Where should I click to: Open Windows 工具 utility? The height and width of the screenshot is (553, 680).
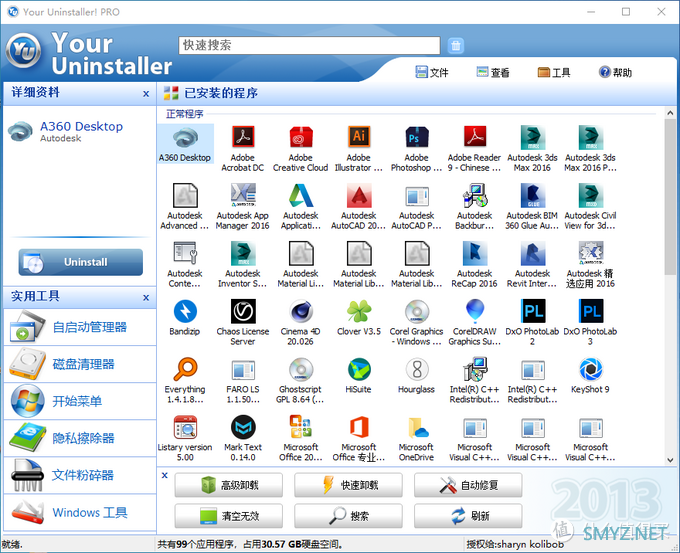pos(80,512)
